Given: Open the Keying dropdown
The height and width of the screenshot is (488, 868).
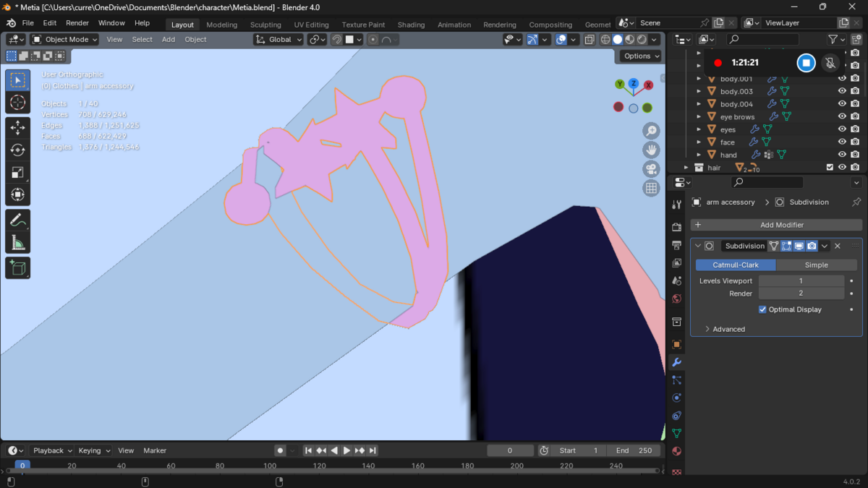Looking at the screenshot, I should 95,450.
